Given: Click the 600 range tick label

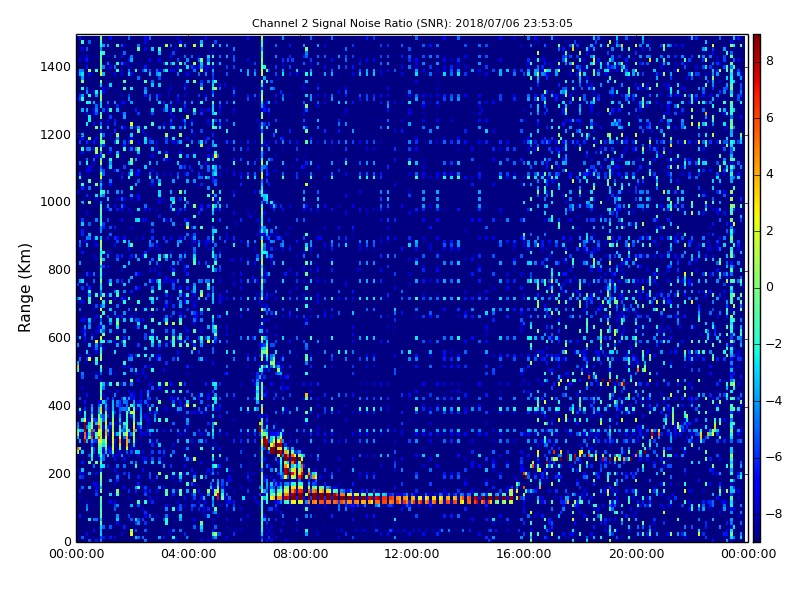Looking at the screenshot, I should [59, 338].
